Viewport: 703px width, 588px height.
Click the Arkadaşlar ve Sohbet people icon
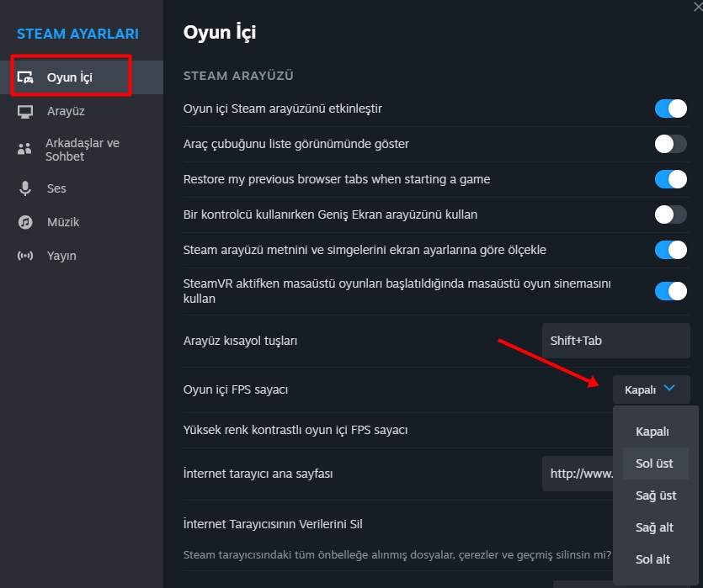click(x=24, y=149)
